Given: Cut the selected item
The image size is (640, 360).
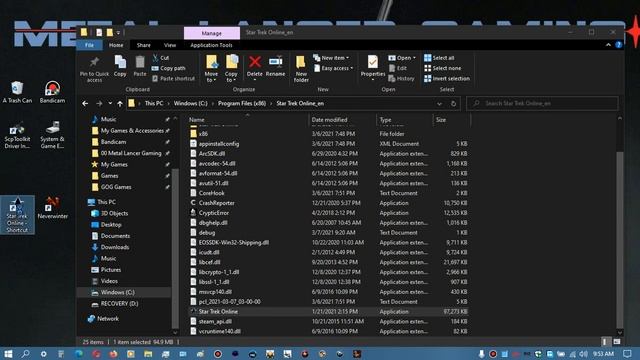Looking at the screenshot, I should tap(160, 58).
